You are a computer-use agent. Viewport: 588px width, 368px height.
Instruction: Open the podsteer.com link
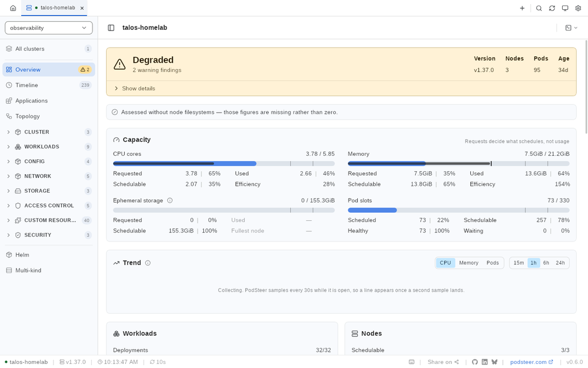pos(531,362)
